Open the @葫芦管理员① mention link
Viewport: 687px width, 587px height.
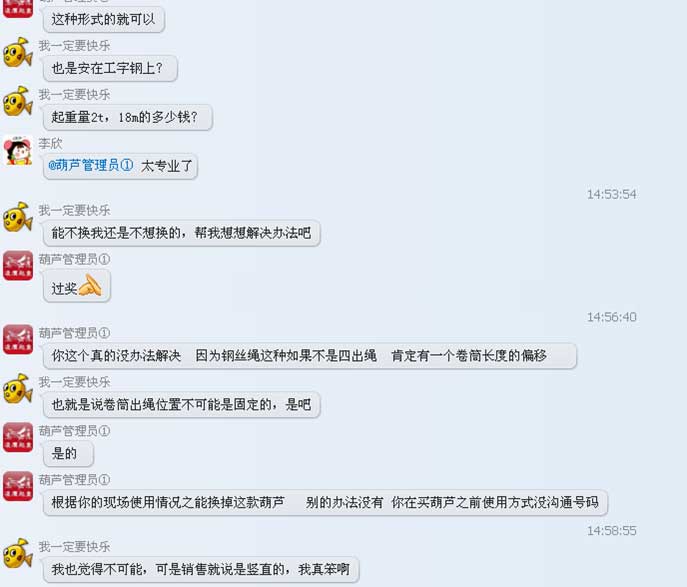[91, 165]
